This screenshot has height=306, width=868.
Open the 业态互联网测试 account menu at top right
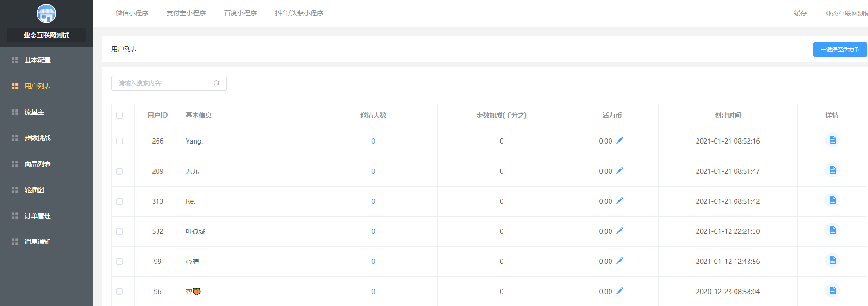click(x=846, y=13)
